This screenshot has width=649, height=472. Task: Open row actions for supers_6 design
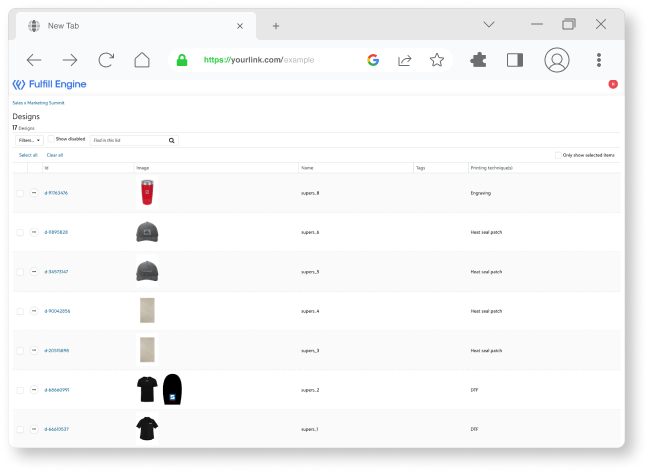point(34,232)
